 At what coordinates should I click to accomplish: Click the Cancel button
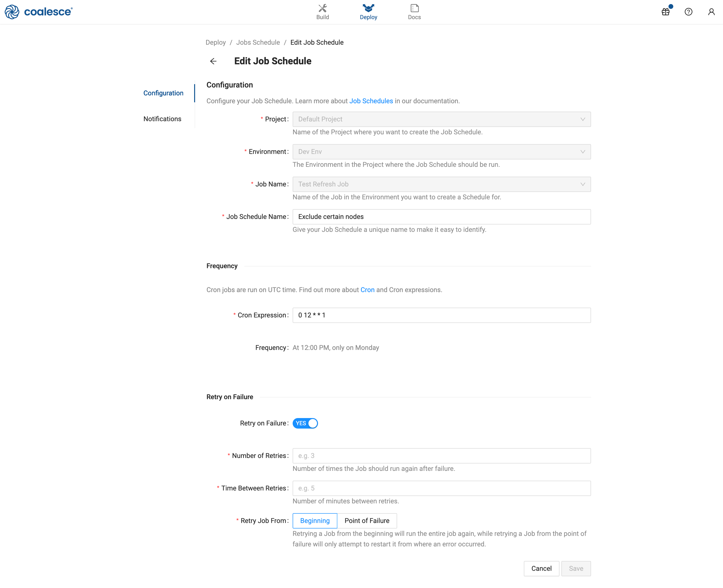tap(541, 568)
